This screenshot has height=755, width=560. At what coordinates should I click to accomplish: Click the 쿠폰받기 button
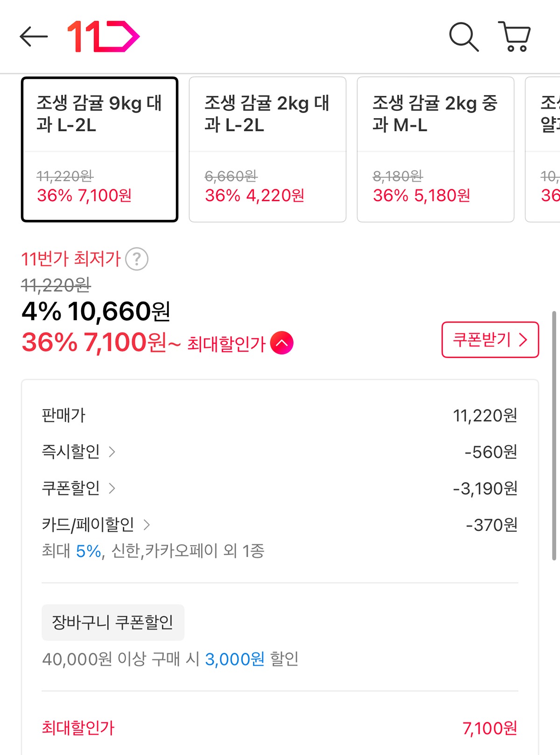point(490,340)
